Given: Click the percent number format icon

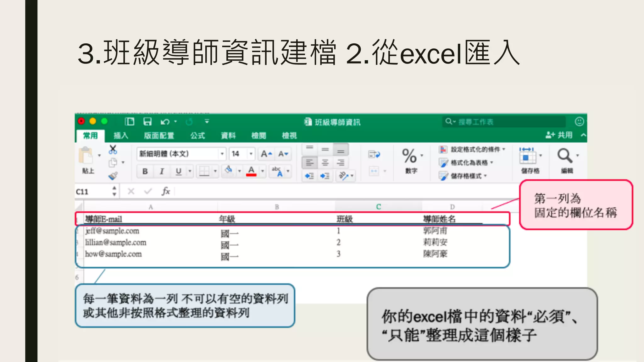Looking at the screenshot, I should pos(409,156).
